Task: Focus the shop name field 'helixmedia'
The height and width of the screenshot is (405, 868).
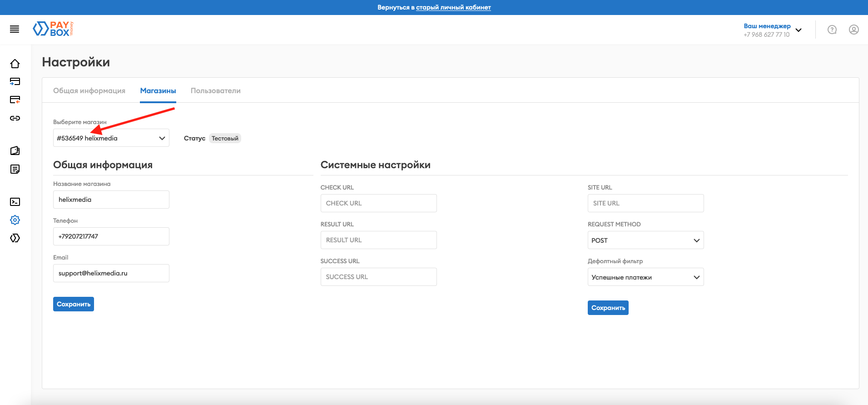Action: point(111,200)
